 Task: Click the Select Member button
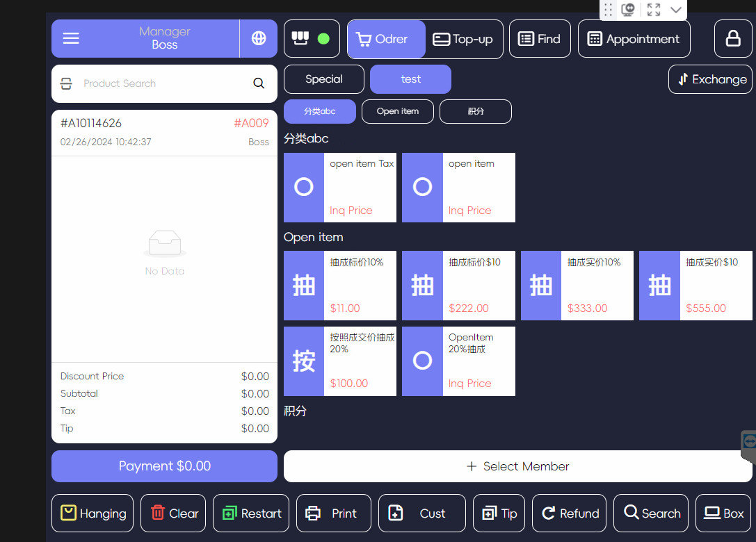(517, 466)
